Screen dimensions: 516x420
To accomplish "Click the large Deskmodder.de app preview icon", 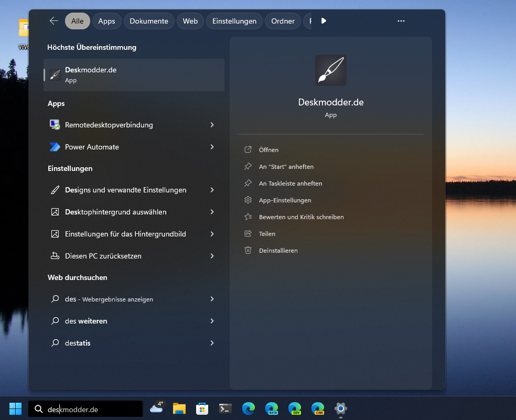I will (331, 70).
